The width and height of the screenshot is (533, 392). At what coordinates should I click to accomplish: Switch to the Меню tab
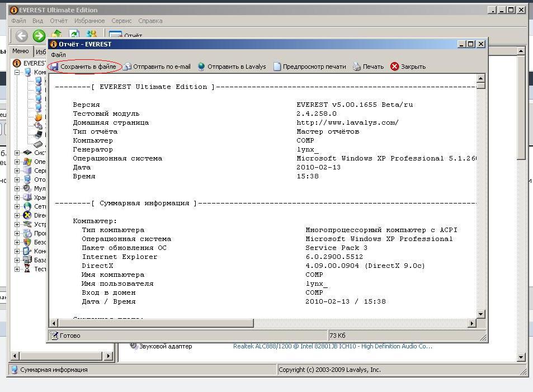click(x=20, y=51)
